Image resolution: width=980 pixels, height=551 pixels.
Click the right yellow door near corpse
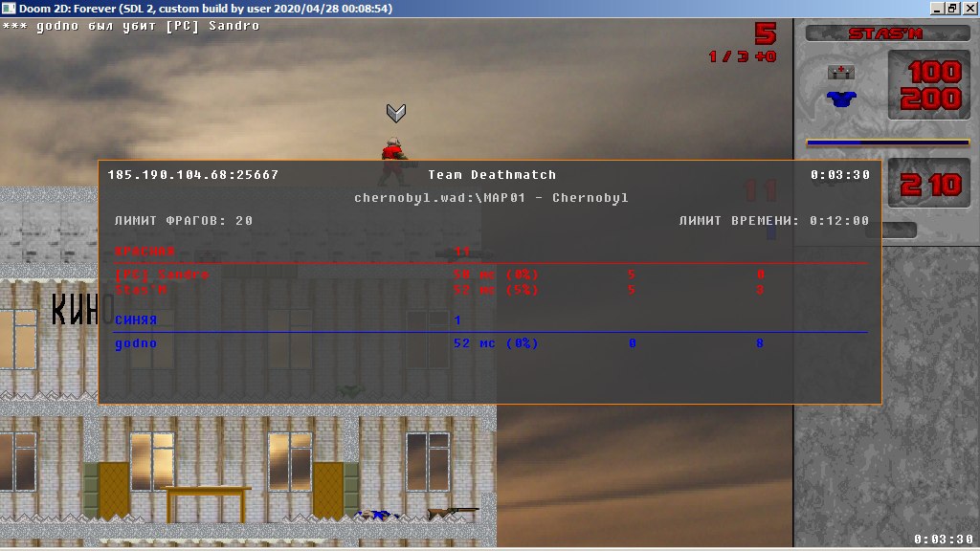pyautogui.click(x=328, y=491)
